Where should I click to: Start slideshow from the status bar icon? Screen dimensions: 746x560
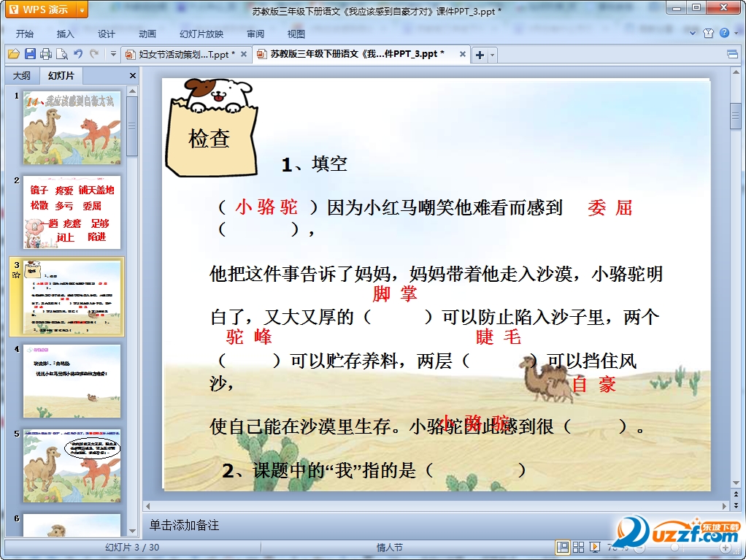[595, 547]
